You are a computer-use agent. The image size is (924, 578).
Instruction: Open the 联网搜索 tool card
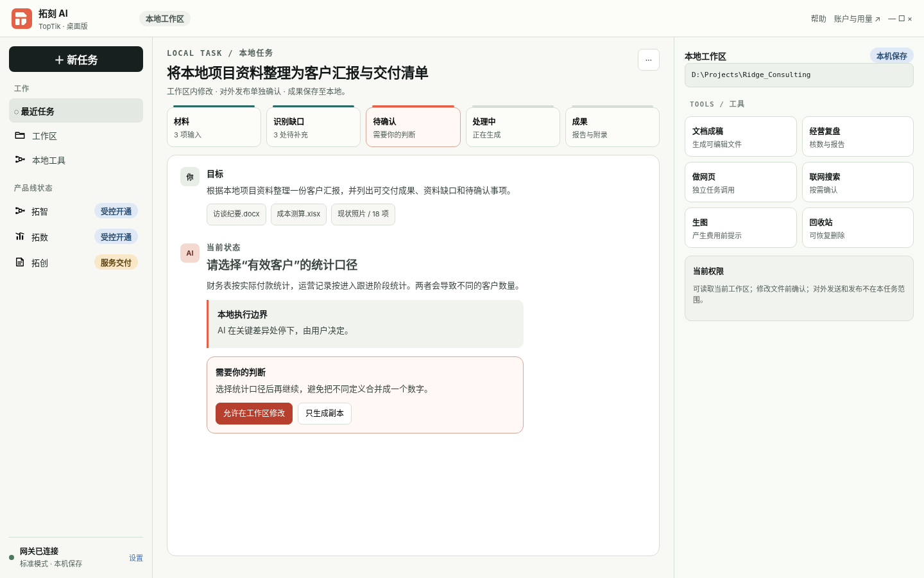tap(858, 182)
